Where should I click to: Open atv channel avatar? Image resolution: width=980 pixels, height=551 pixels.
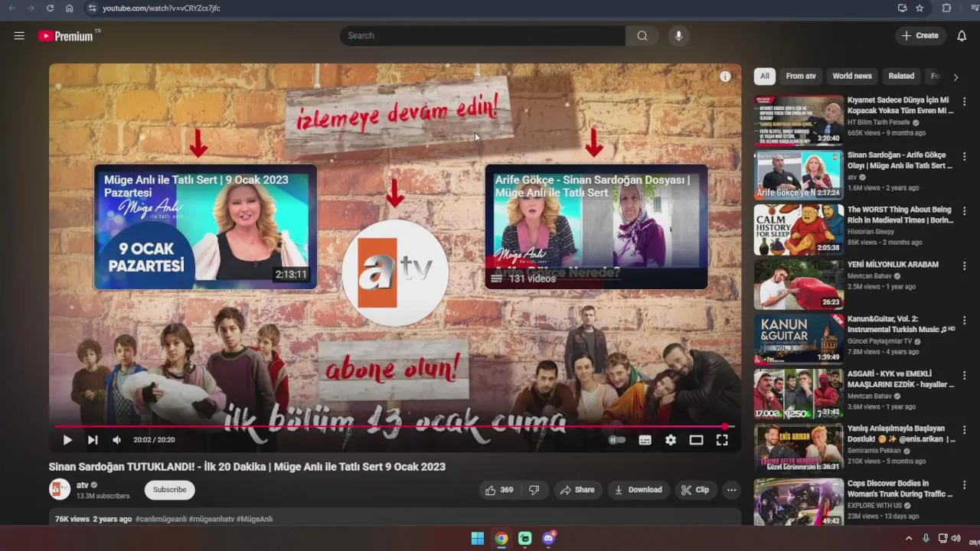pyautogui.click(x=60, y=490)
